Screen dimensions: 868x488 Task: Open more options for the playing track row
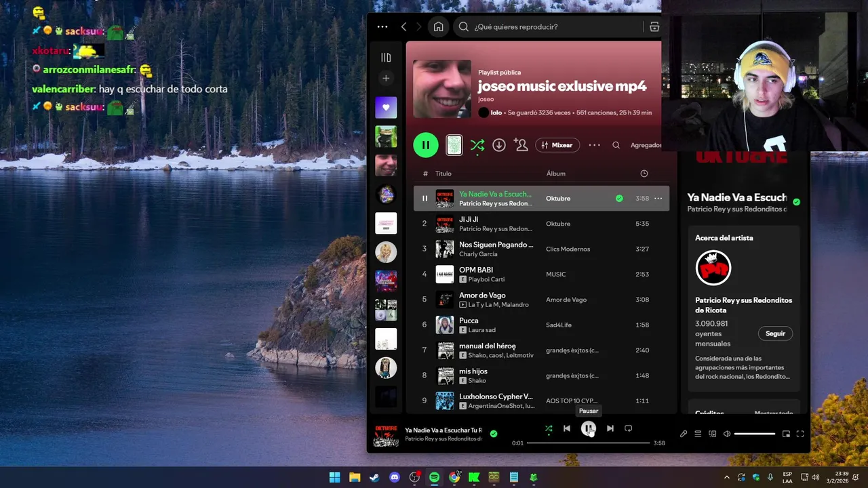[x=658, y=199]
